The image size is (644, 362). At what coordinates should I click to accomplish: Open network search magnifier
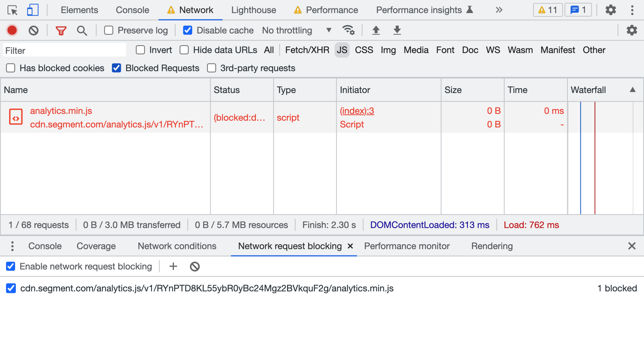click(82, 30)
